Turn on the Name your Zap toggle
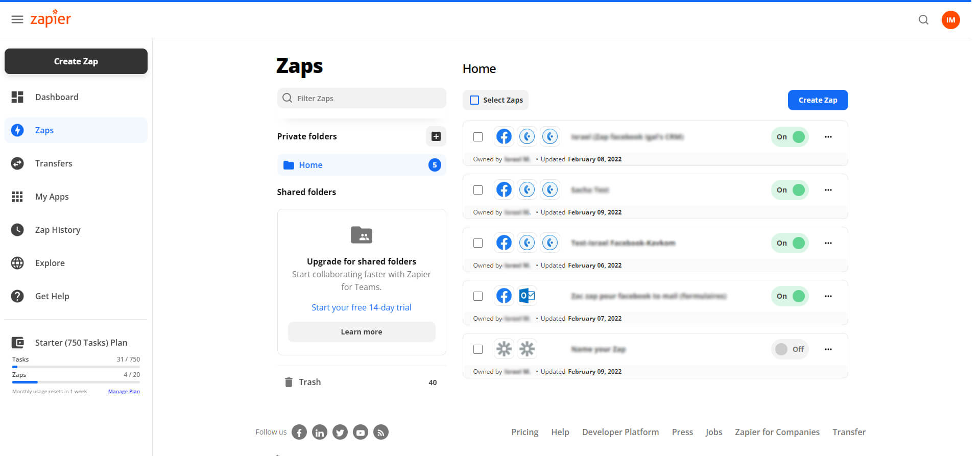The height and width of the screenshot is (456, 980). click(790, 349)
